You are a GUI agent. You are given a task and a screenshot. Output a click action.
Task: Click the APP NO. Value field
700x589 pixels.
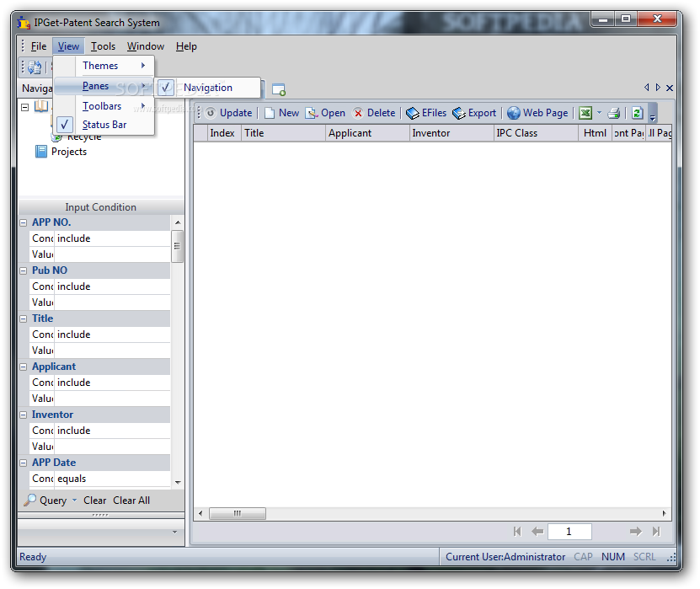(111, 254)
